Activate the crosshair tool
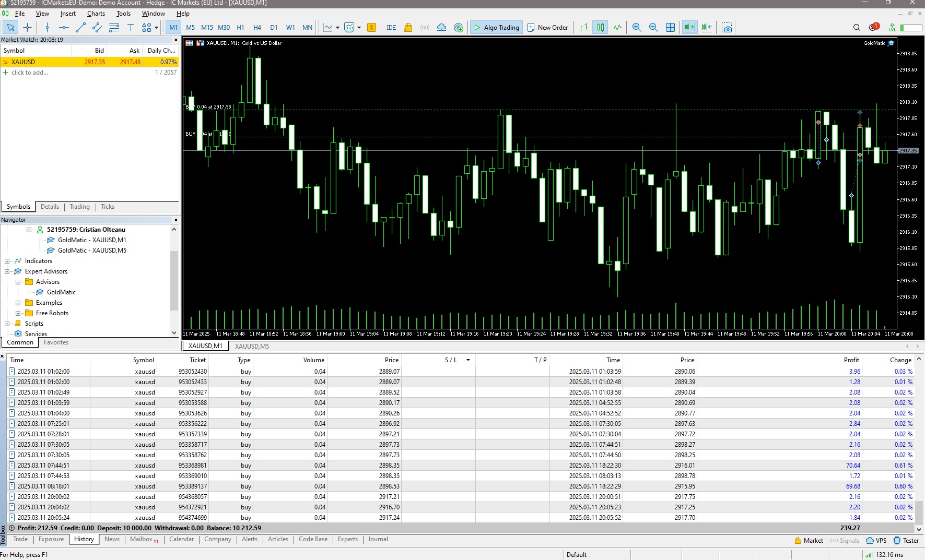The width and height of the screenshot is (925, 560). 28,28
